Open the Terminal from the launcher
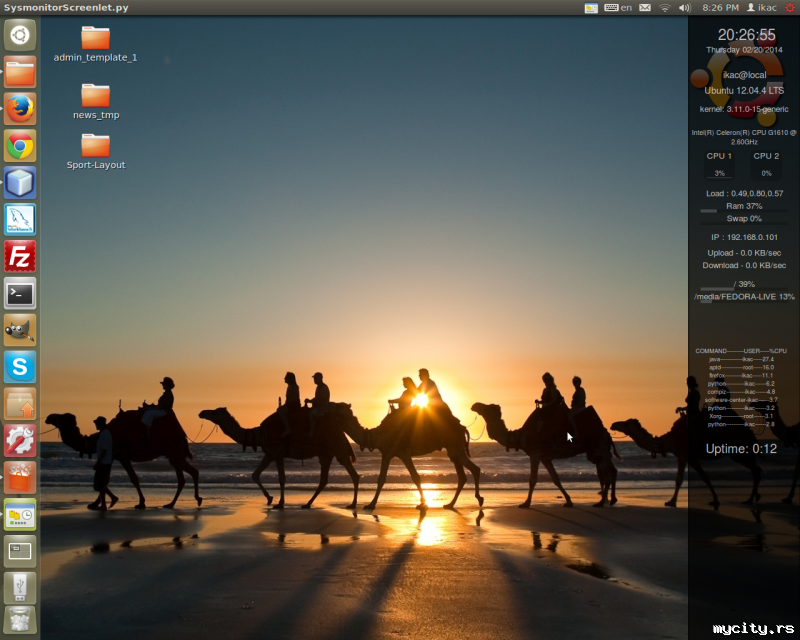This screenshot has width=800, height=640. click(x=20, y=294)
